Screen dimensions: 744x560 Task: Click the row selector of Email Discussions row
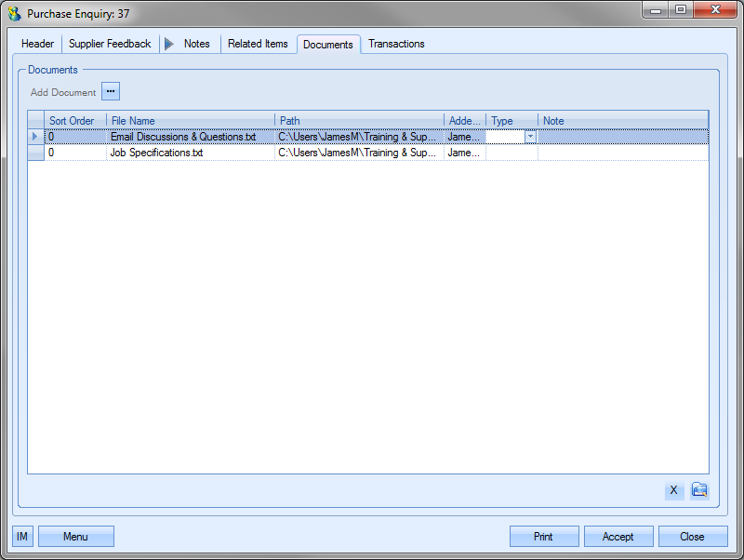35,137
